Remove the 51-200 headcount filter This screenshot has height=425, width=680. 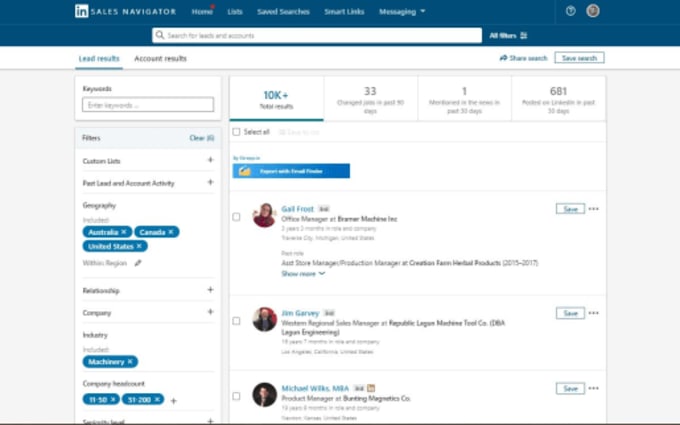(x=157, y=399)
